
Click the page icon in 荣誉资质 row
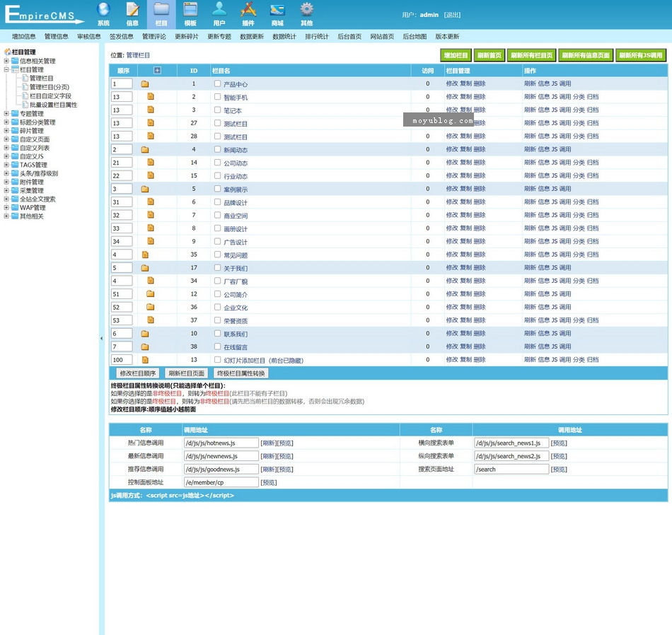[x=151, y=320]
